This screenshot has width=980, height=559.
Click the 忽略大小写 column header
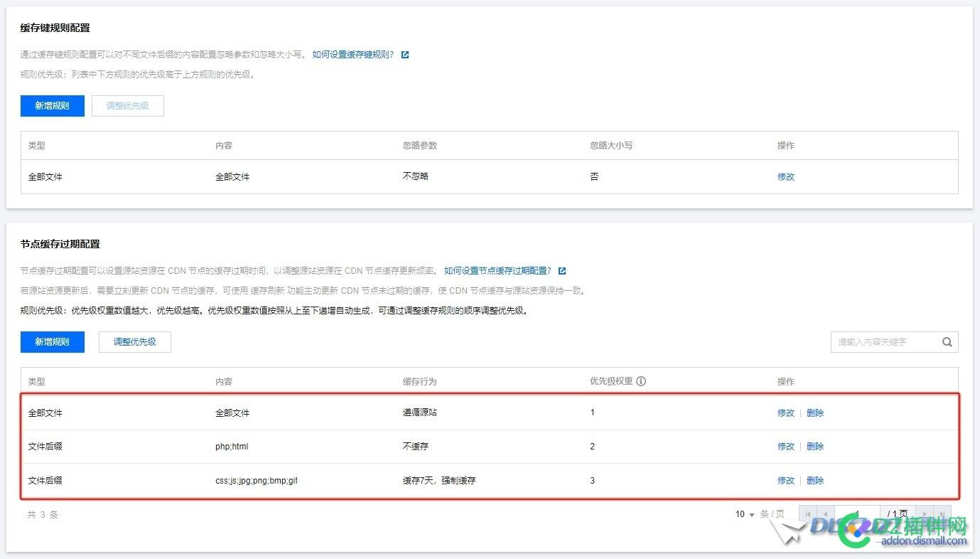(611, 145)
